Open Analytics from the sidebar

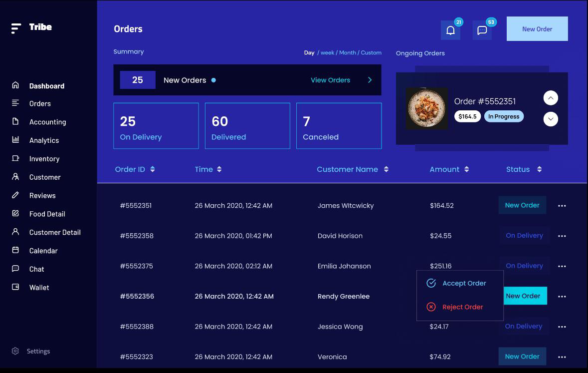[x=44, y=140]
